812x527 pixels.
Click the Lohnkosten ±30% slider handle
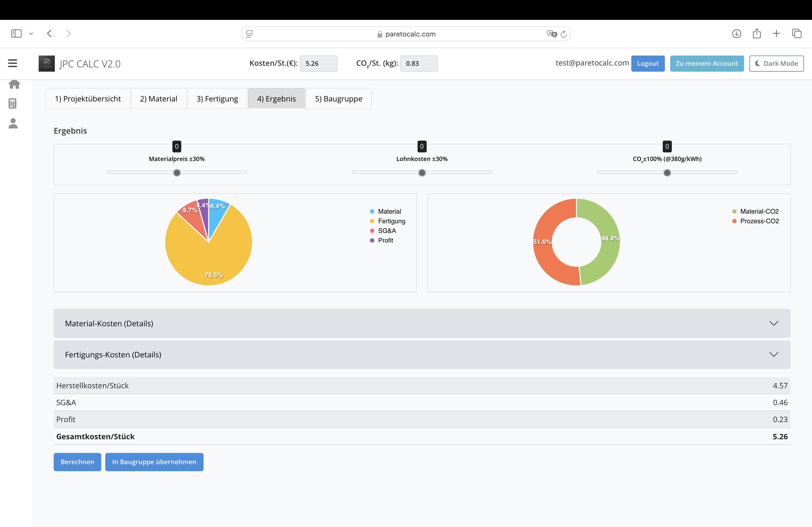pyautogui.click(x=422, y=173)
